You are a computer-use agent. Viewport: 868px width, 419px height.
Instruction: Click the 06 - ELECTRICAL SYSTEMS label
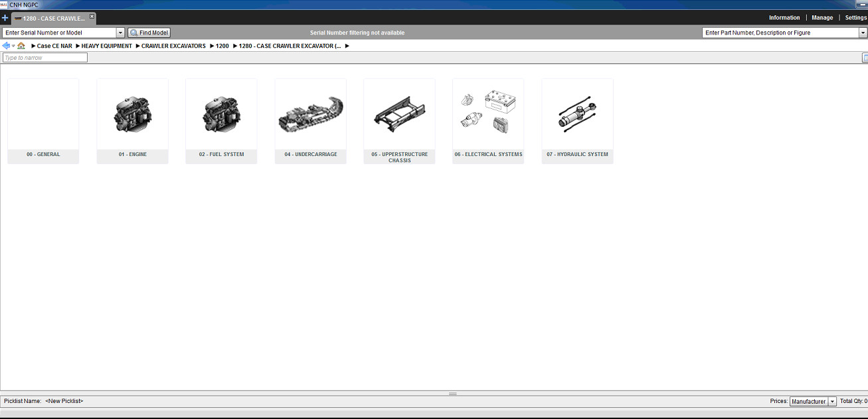[488, 154]
